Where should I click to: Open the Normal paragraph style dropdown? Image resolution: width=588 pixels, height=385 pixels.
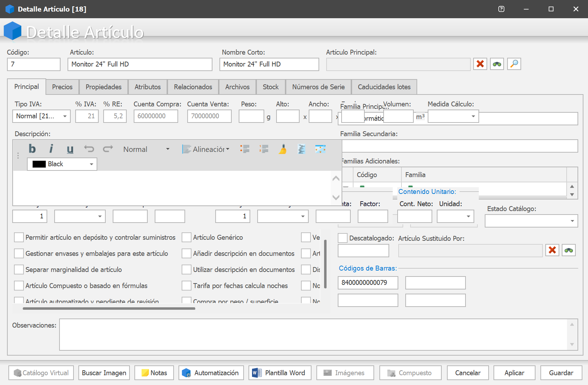point(168,149)
